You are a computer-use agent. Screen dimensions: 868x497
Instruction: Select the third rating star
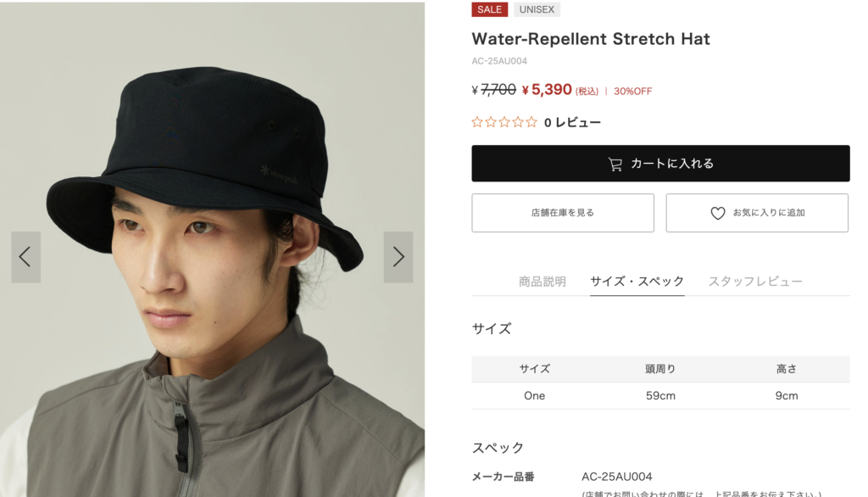504,122
